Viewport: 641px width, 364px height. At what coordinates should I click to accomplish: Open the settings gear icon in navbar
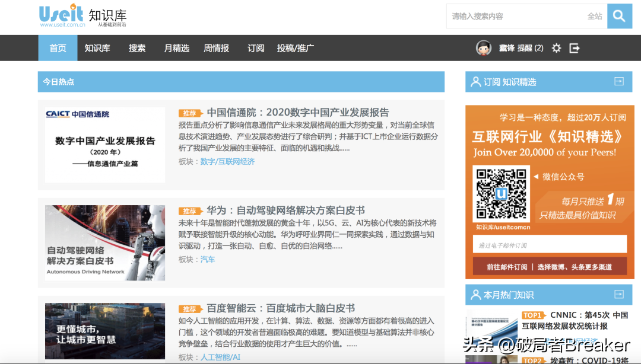[556, 48]
